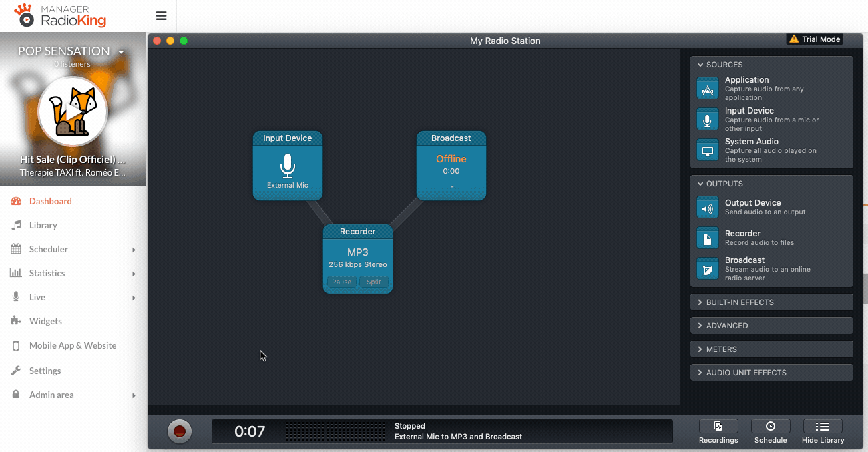Image resolution: width=868 pixels, height=452 pixels.
Task: Select the Broadcast Offline block
Action: pos(451,166)
